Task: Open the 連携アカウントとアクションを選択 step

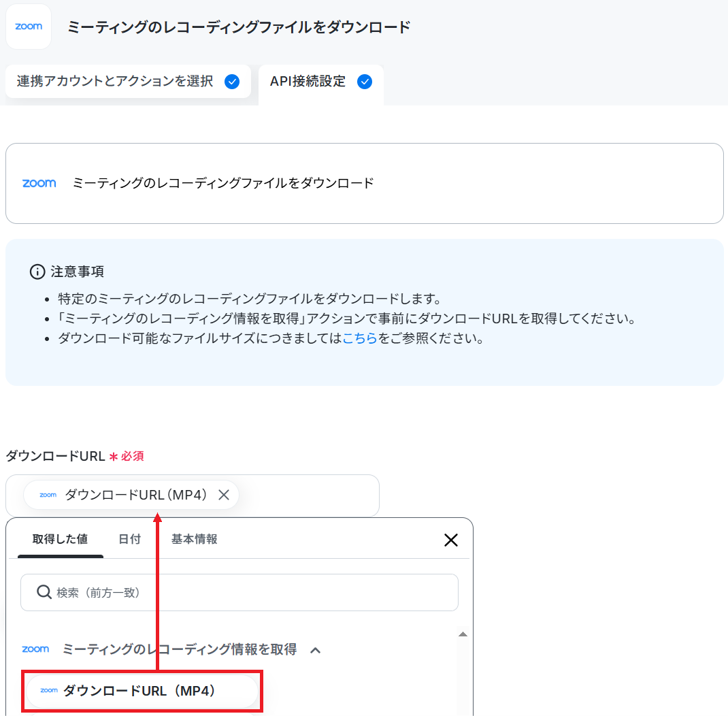Action: point(128,82)
